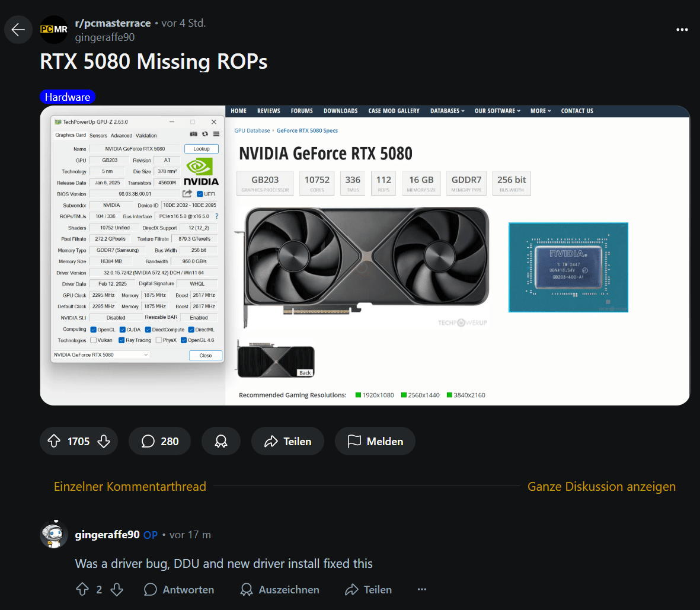Click the GB203 chip die image

click(568, 267)
